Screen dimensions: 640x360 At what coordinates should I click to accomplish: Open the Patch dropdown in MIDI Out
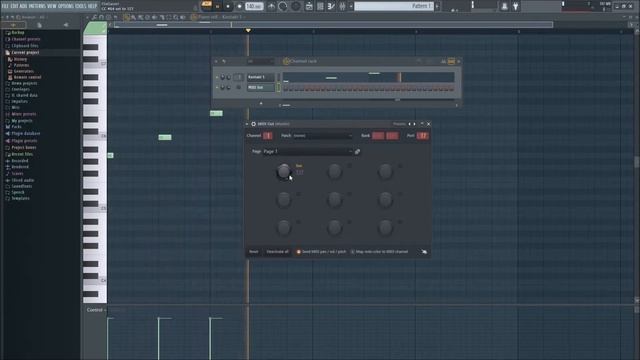point(322,136)
